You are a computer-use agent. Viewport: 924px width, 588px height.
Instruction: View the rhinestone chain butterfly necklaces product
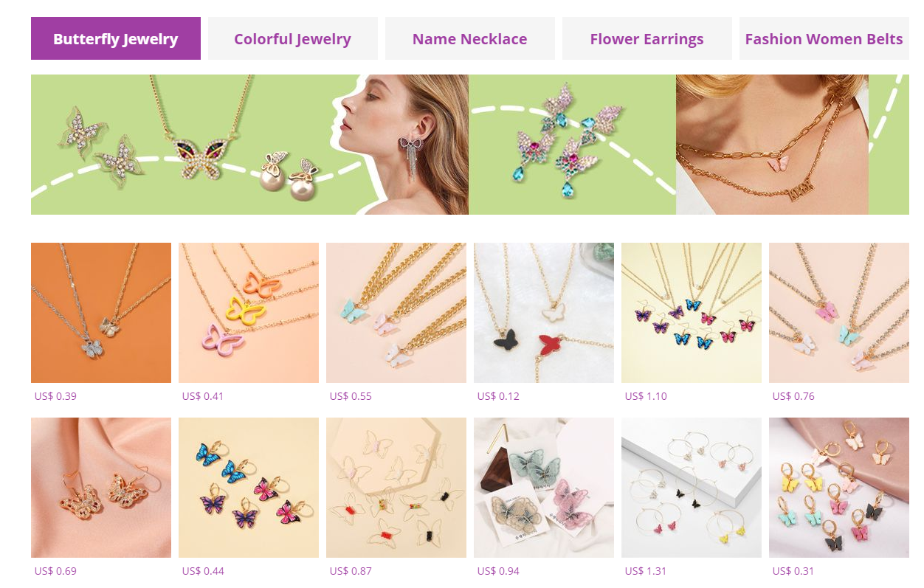pyautogui.click(x=839, y=313)
